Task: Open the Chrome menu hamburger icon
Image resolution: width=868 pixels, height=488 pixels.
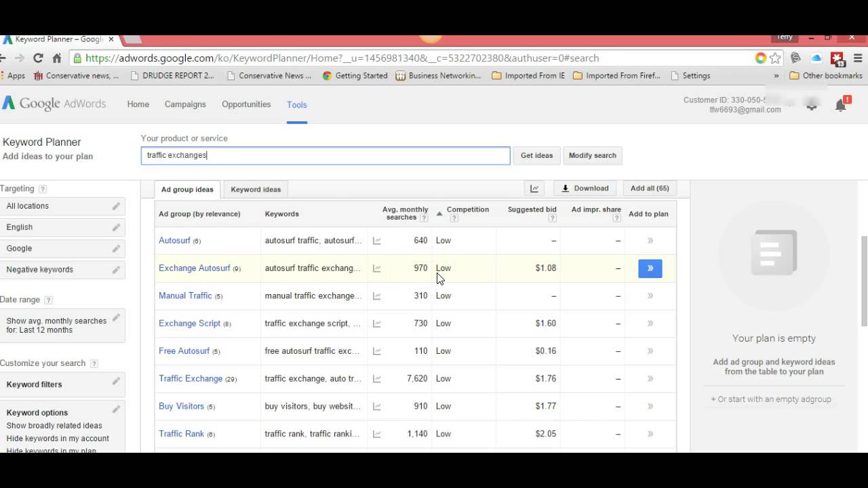Action: click(859, 58)
